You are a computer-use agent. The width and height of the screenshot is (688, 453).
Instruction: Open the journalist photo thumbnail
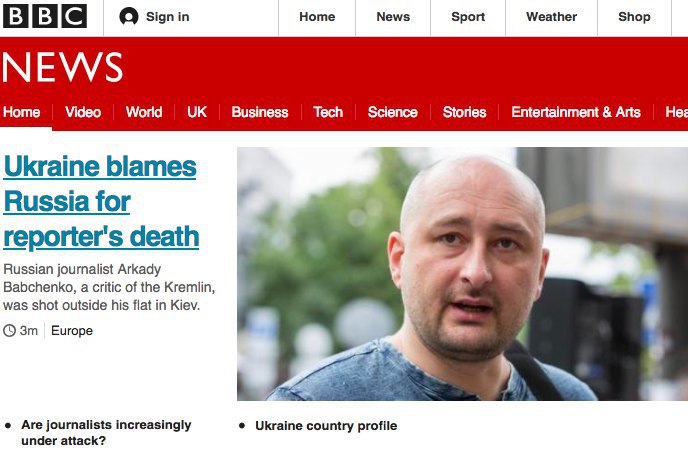click(462, 274)
